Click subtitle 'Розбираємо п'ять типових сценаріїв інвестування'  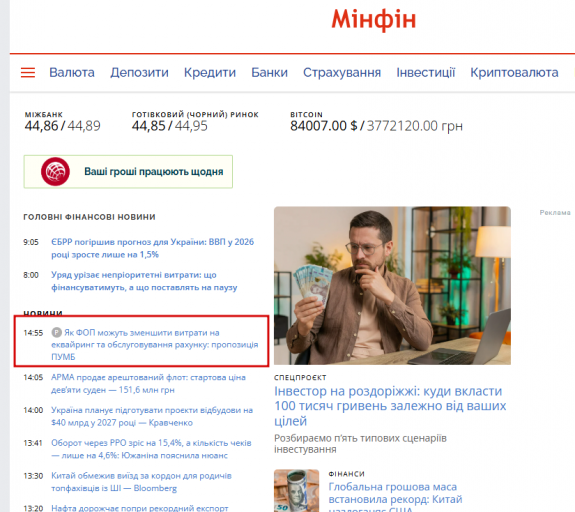tap(360, 444)
